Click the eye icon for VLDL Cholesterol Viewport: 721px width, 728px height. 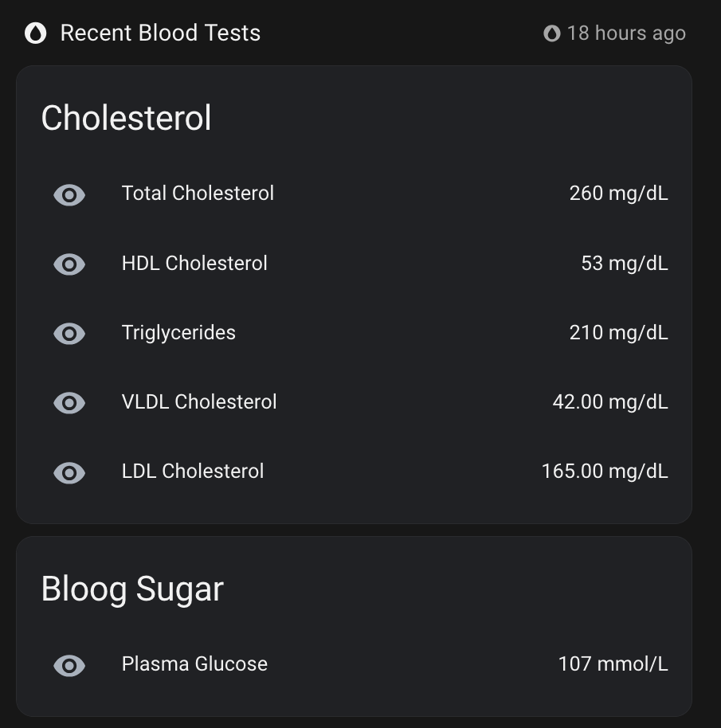click(x=69, y=403)
